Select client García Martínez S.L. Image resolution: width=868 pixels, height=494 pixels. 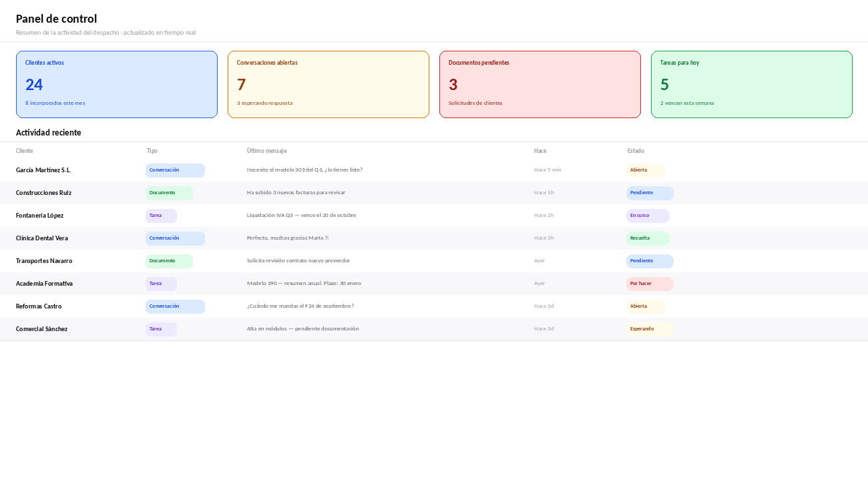[x=43, y=170]
